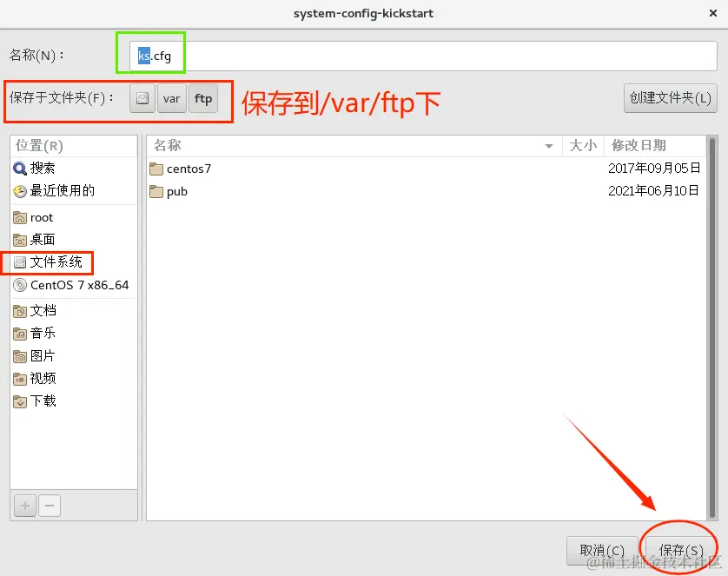728x576 pixels.
Task: Select the Pictures (图片) folder
Action: click(x=73, y=356)
